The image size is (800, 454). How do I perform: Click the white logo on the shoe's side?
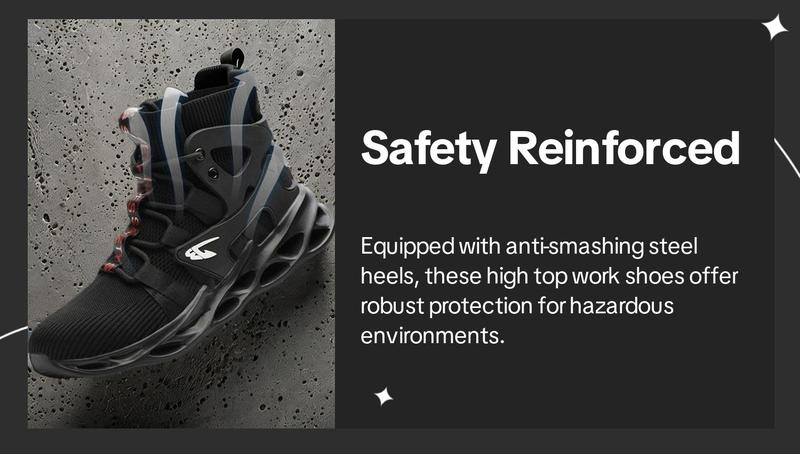click(x=202, y=249)
